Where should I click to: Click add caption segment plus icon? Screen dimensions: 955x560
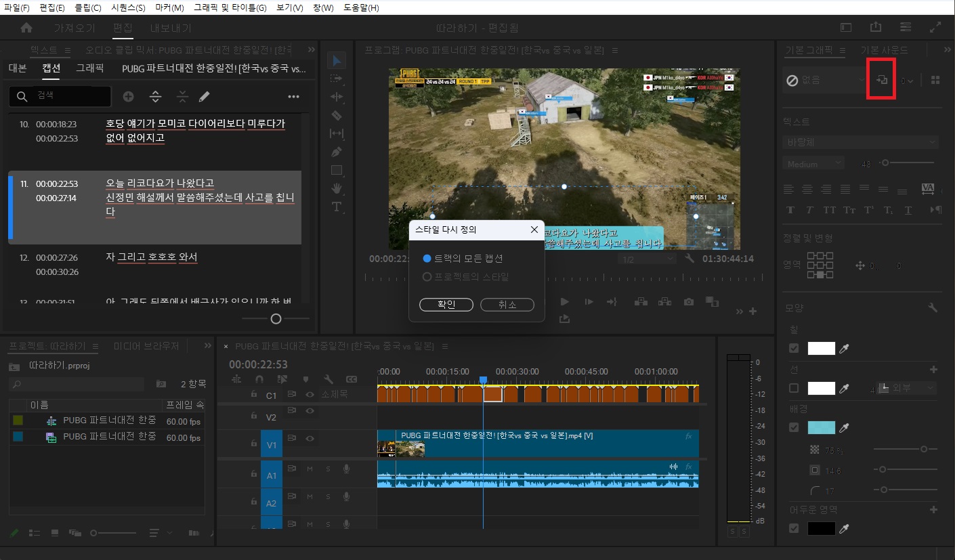[x=128, y=97]
